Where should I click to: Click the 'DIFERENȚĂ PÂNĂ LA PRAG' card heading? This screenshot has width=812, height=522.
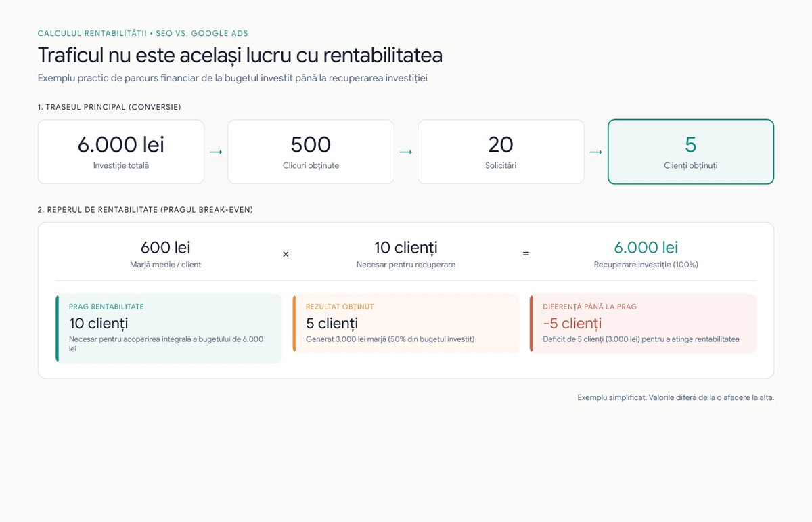589,307
